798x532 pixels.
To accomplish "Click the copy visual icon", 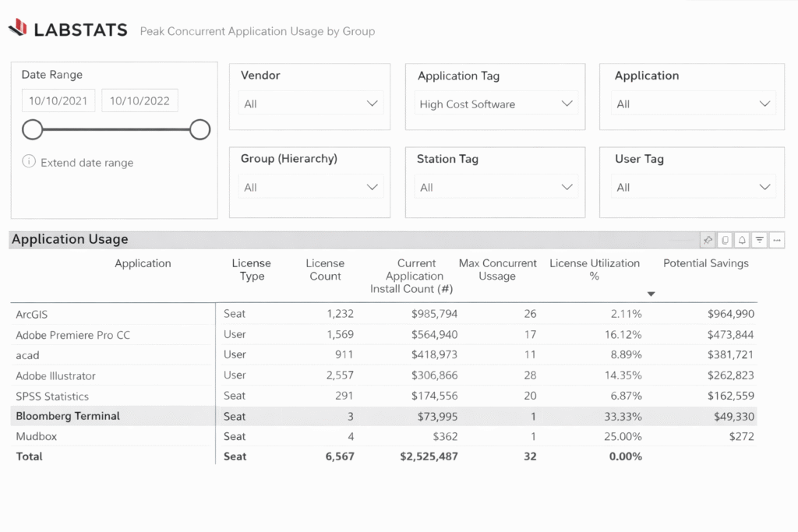I will click(725, 240).
